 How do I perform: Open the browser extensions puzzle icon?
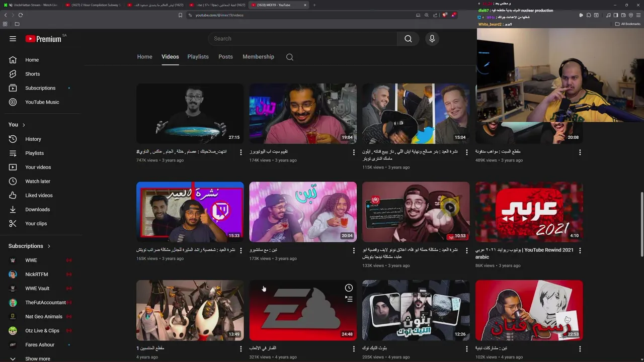tap(589, 15)
